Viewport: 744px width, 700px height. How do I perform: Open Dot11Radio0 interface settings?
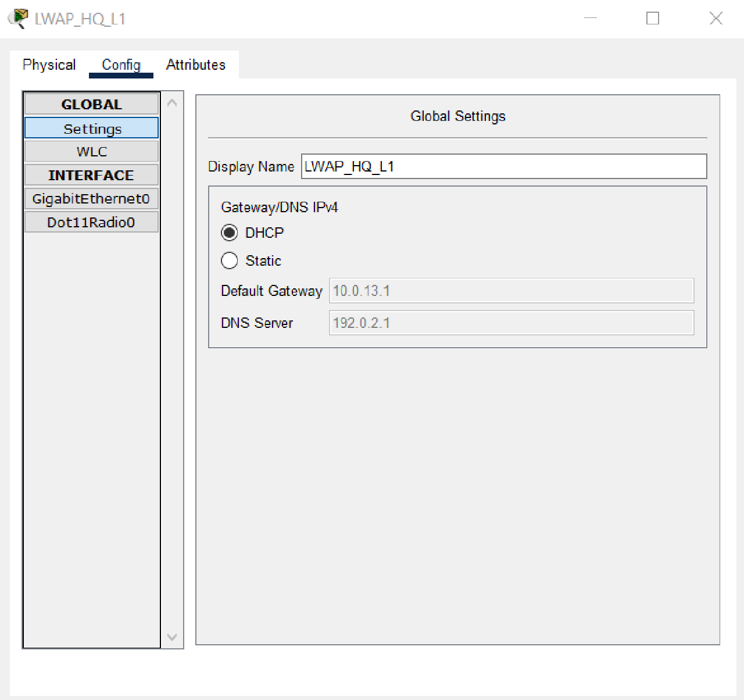coord(91,222)
